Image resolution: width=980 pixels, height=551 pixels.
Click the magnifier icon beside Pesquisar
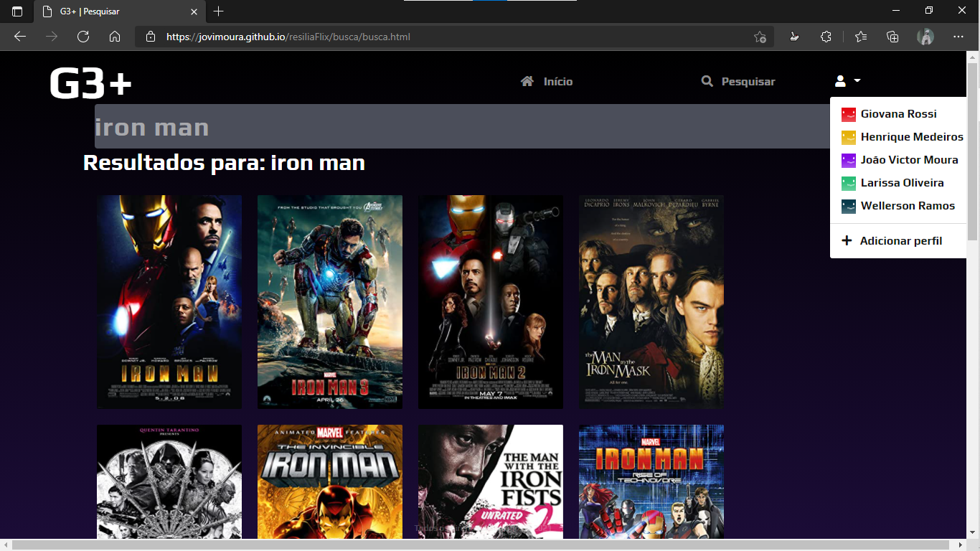[x=707, y=81]
